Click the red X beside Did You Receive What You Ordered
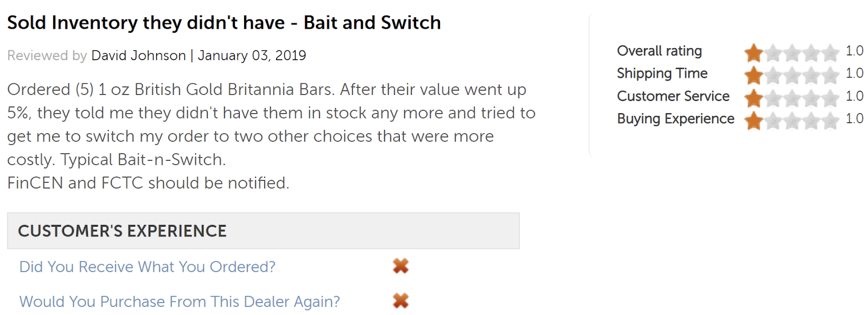 400,266
